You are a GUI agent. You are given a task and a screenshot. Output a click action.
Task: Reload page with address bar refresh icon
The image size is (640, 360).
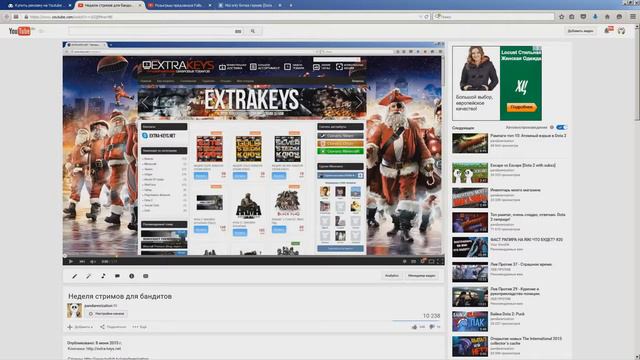[427, 17]
